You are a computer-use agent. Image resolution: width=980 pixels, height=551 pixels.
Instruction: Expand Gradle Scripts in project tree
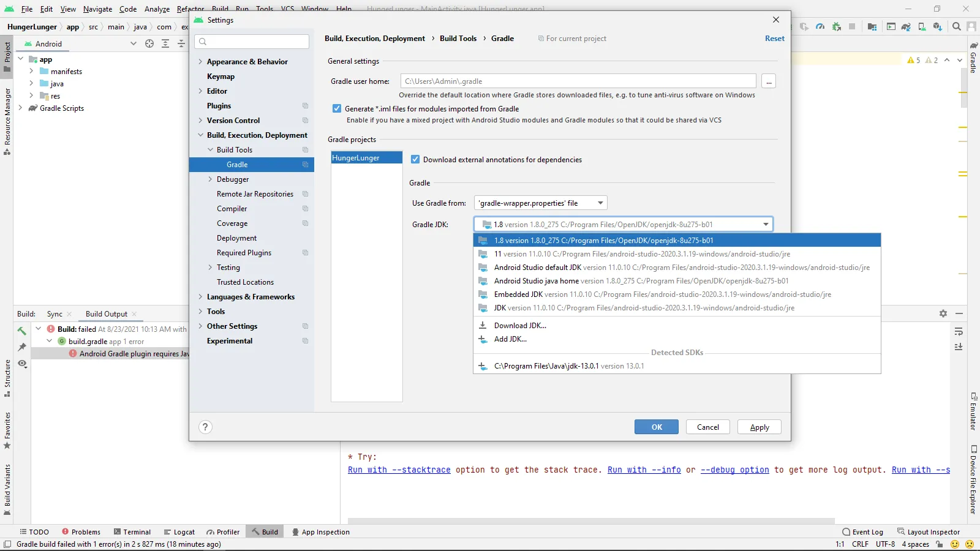tap(21, 108)
